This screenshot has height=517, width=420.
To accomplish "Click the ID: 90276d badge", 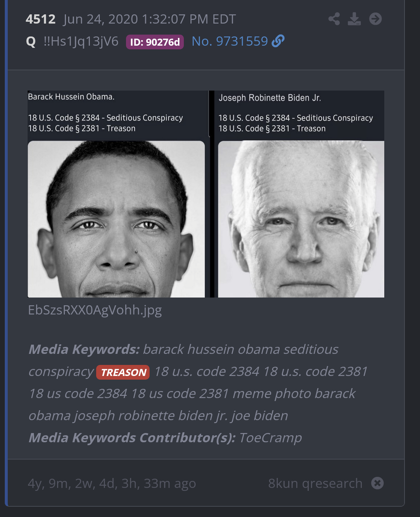I will coord(155,42).
